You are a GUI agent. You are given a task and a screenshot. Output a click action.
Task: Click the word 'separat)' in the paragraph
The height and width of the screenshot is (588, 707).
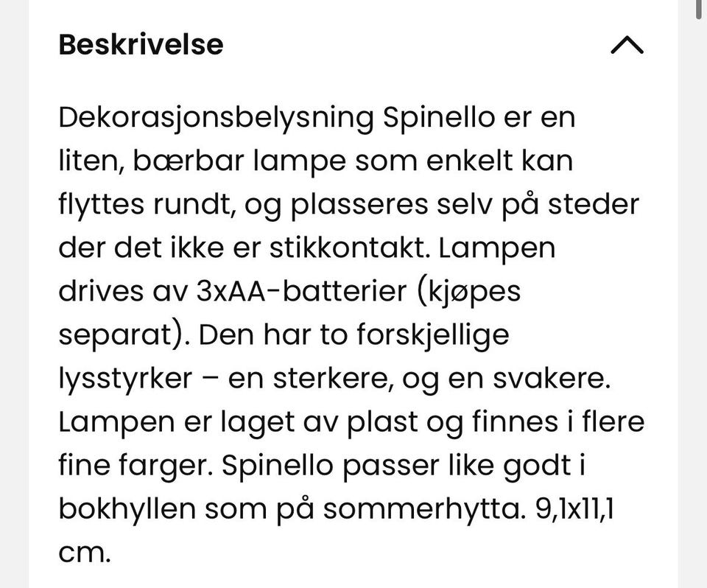(x=124, y=336)
